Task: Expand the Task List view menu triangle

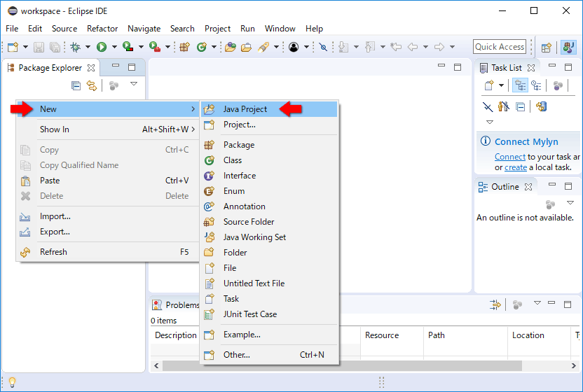Action: tap(490, 122)
